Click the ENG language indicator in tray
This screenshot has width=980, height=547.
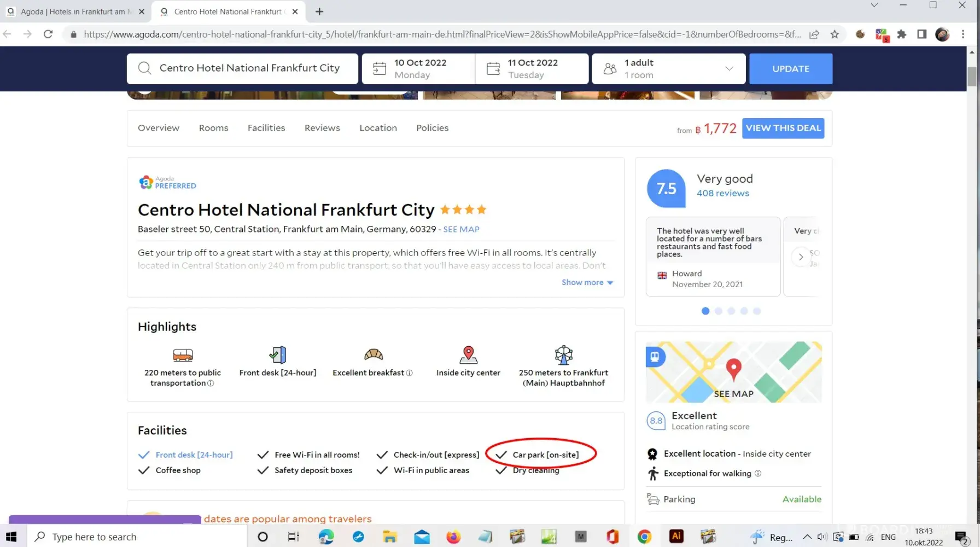click(x=888, y=537)
